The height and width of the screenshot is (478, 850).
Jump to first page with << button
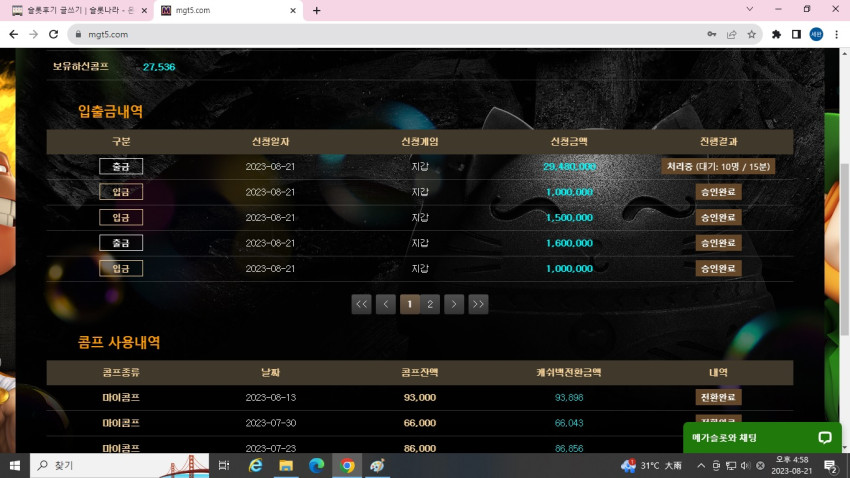pyautogui.click(x=362, y=304)
